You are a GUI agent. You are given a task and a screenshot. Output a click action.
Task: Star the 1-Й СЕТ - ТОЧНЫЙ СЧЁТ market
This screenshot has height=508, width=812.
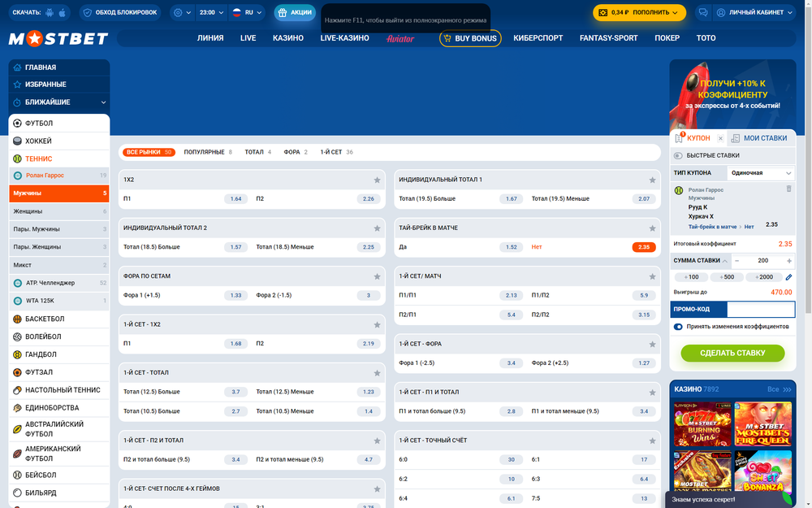(653, 441)
